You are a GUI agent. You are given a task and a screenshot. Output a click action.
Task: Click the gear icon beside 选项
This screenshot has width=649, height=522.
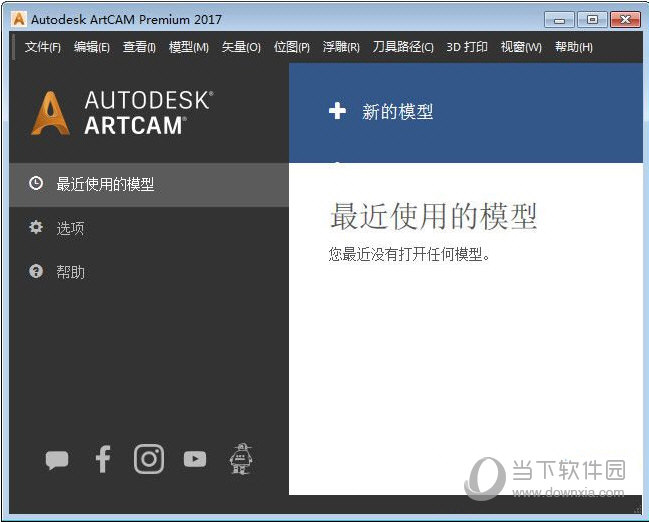coord(36,228)
